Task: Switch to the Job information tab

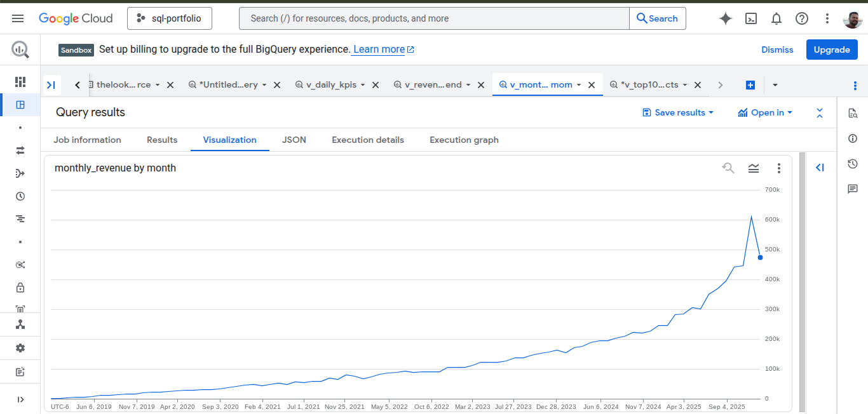Action: 87,140
